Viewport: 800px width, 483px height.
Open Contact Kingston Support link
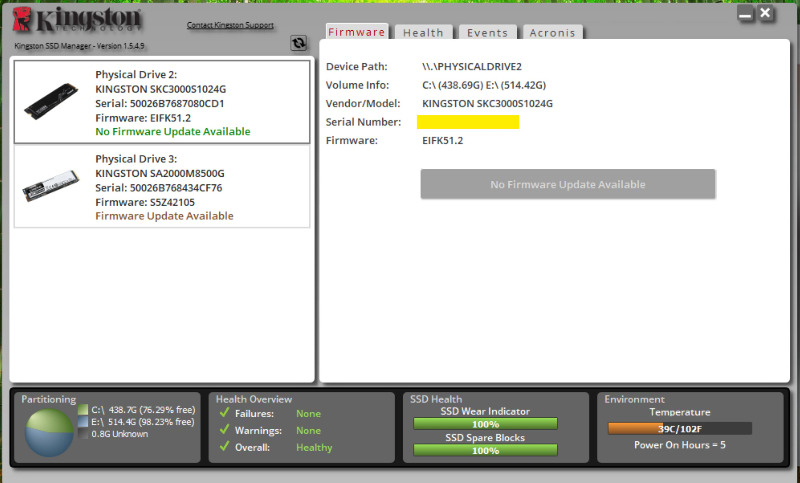tap(230, 25)
